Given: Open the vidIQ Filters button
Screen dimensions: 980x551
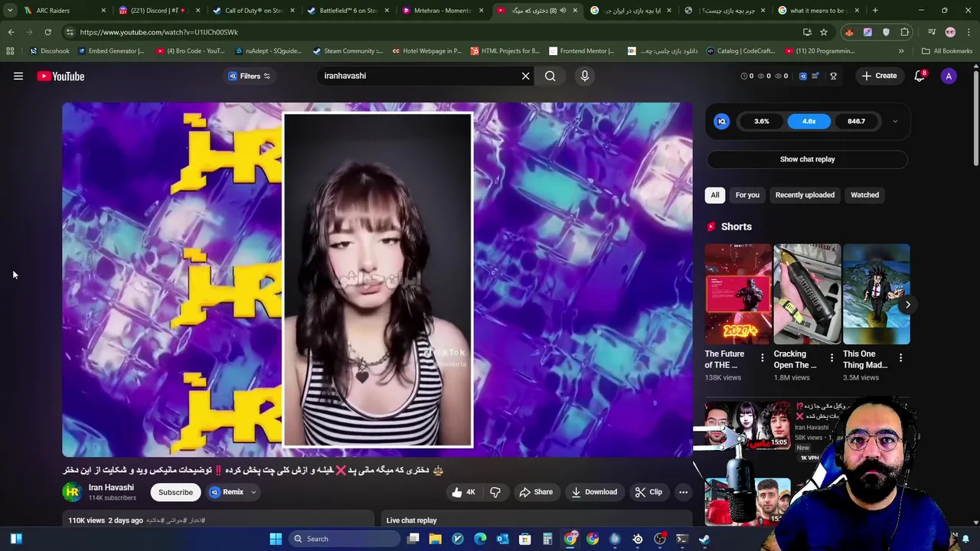Looking at the screenshot, I should click(x=250, y=76).
